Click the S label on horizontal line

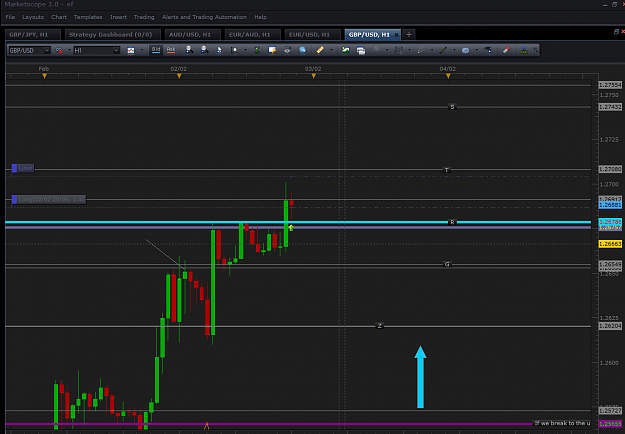[452, 107]
